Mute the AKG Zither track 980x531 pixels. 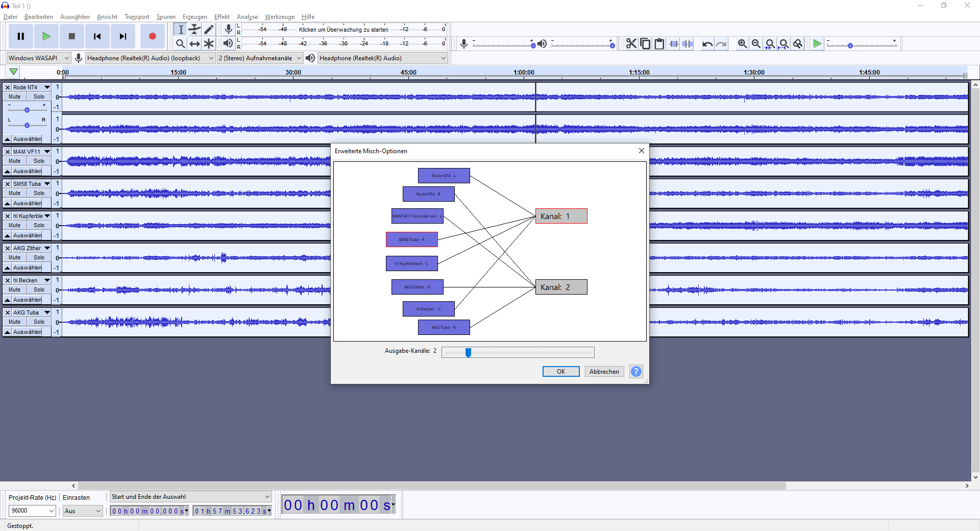(15, 258)
